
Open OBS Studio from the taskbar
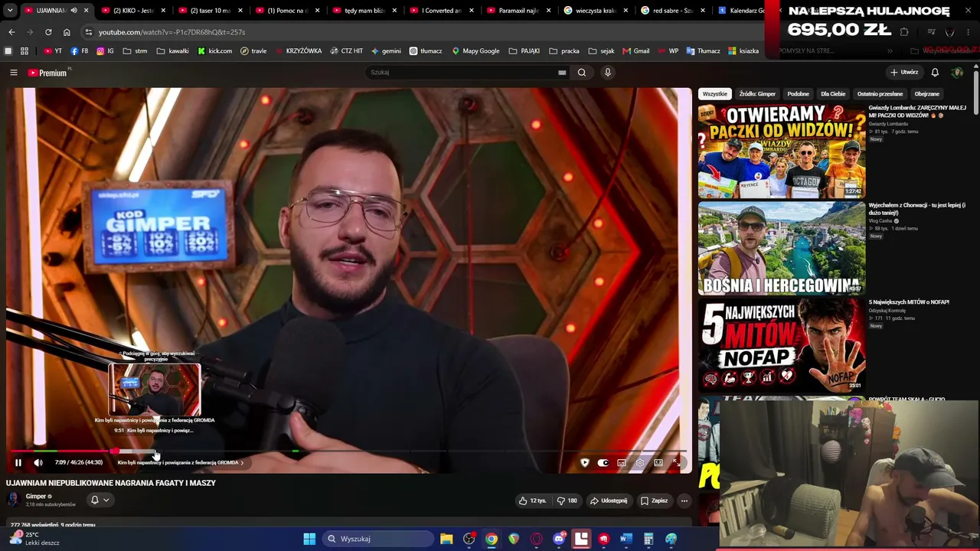(469, 539)
